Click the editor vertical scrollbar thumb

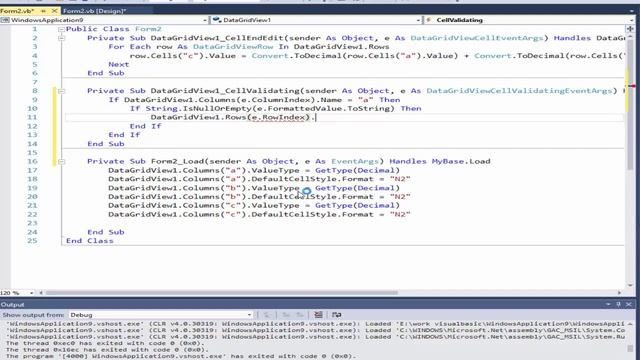coord(630,104)
